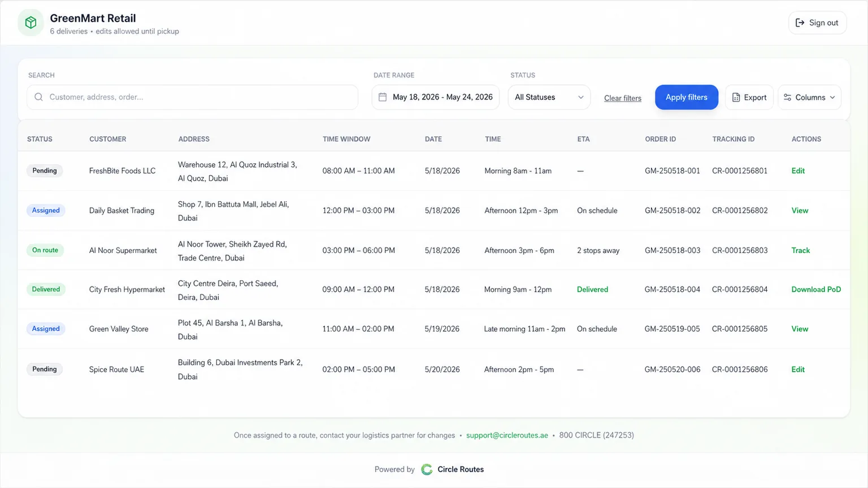The image size is (868, 488).
Task: Edit the Spice Route UAE delivery
Action: (798, 369)
